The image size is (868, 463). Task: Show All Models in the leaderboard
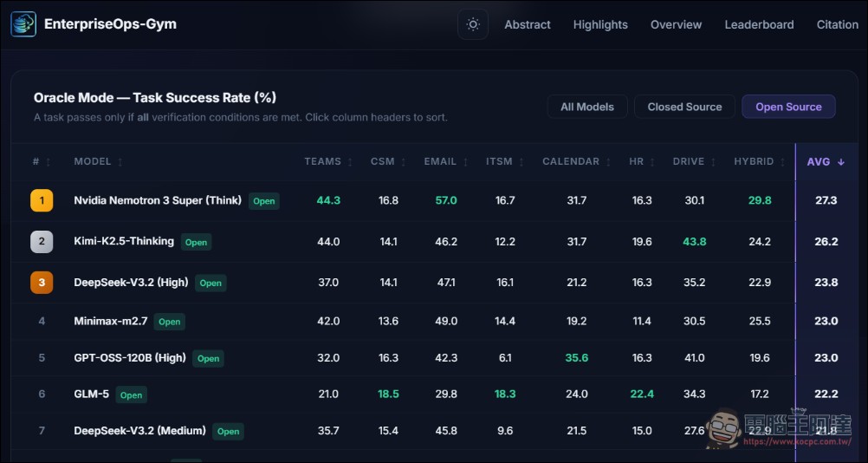(x=587, y=107)
